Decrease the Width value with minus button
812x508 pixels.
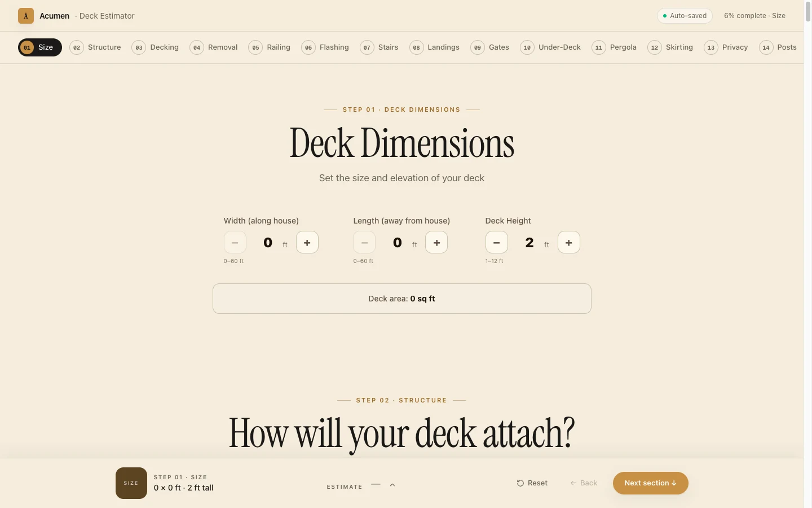pos(235,243)
